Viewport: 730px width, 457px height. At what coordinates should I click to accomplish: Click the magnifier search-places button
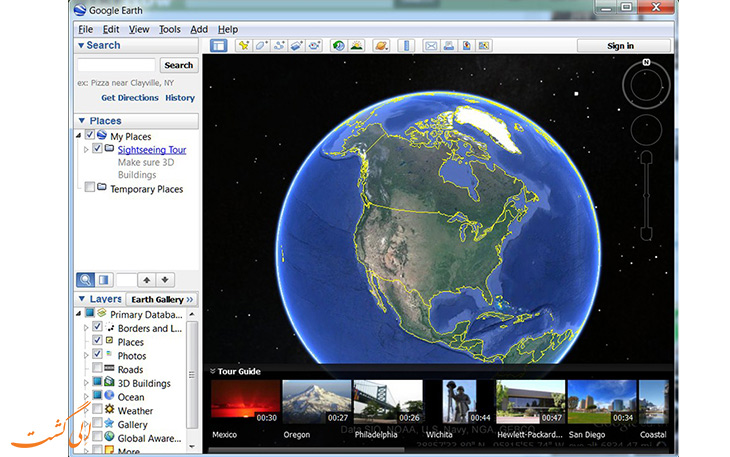[85, 280]
